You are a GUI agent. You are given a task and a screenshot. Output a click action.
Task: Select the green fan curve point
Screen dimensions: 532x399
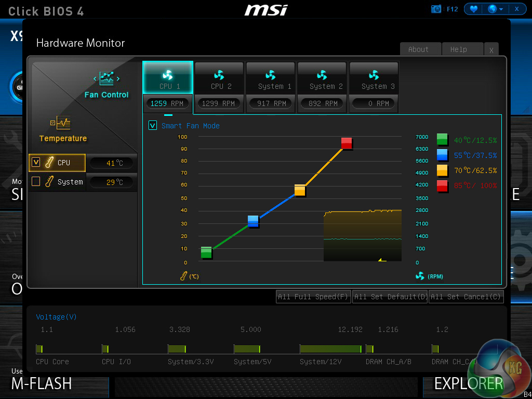pos(206,252)
